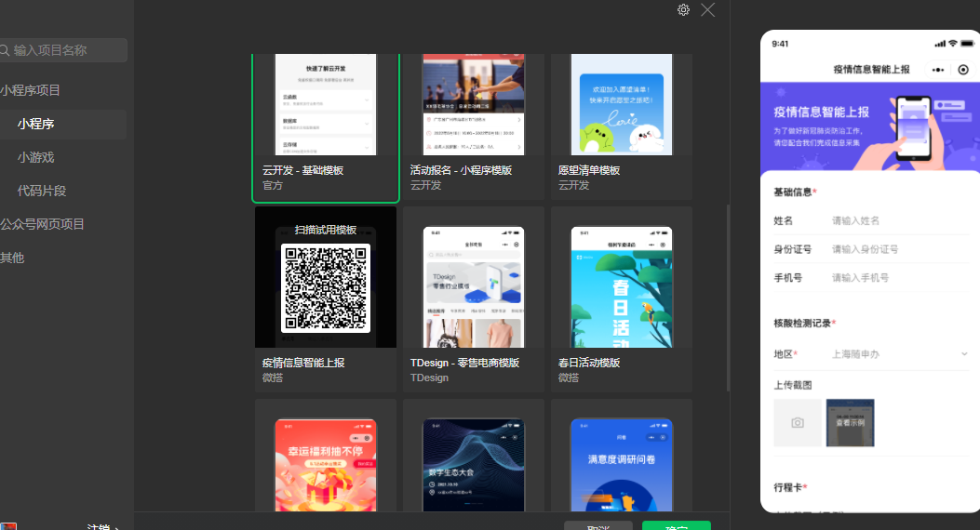Click the 取消 cancel button
The height and width of the screenshot is (530, 980).
(x=598, y=525)
